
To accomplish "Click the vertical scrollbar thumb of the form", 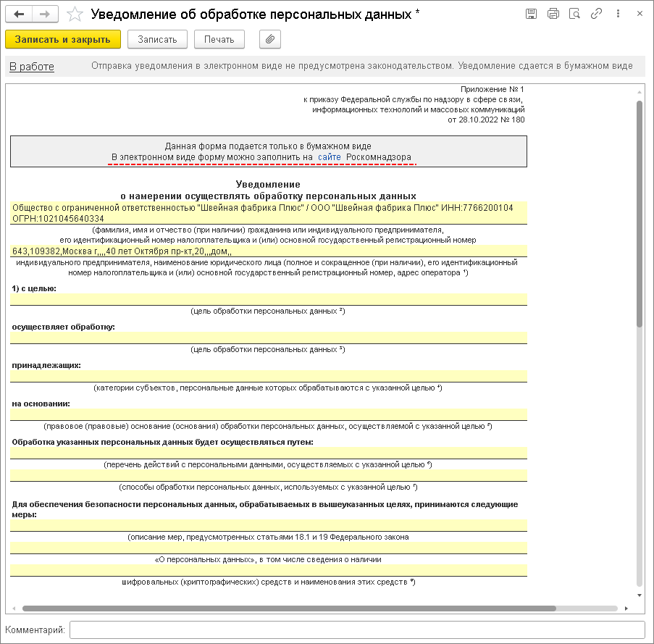I will click(640, 214).
